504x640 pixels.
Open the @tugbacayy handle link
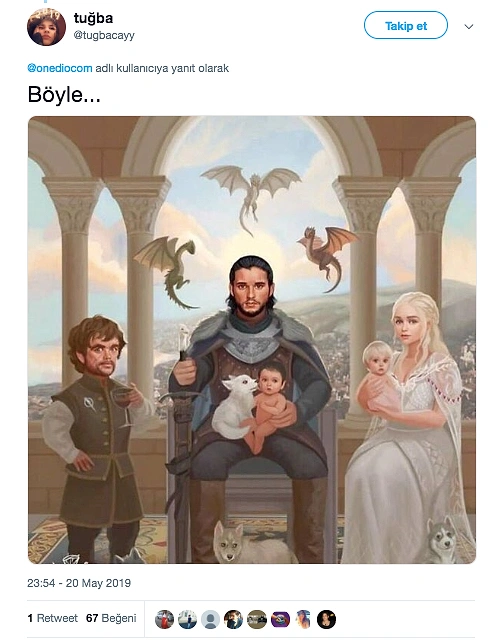tap(104, 36)
